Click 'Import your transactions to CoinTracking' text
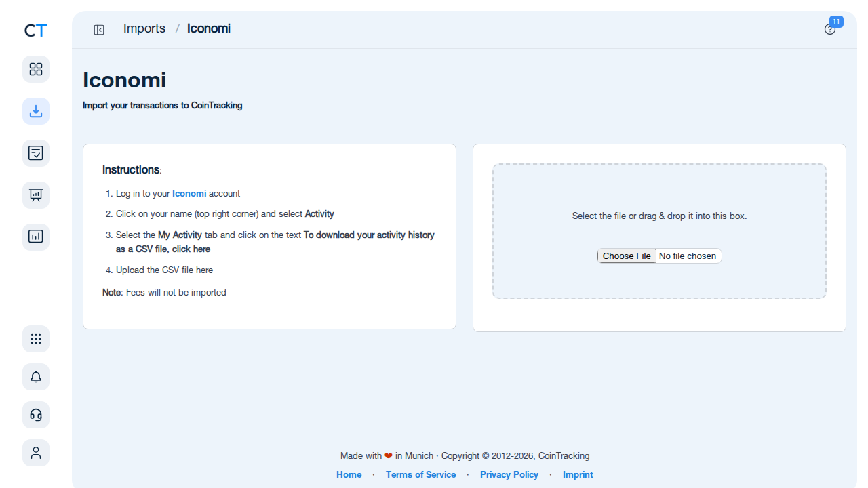 [163, 106]
